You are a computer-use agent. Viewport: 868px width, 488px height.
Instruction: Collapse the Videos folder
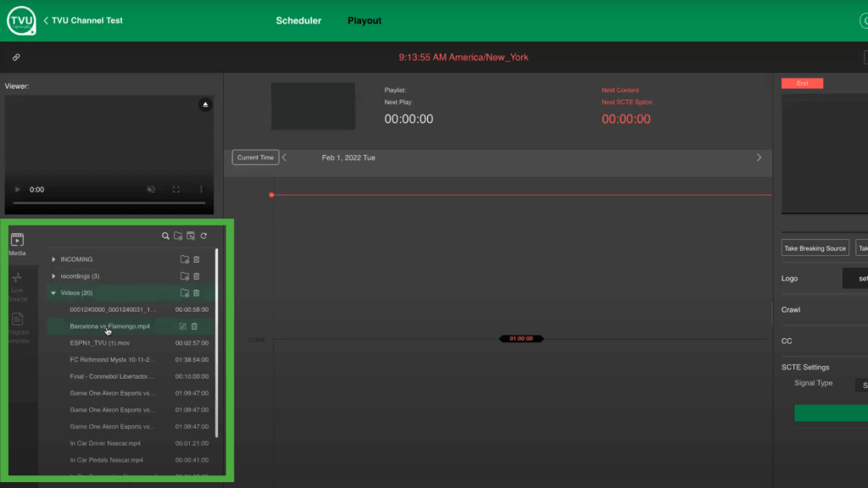pos(53,292)
